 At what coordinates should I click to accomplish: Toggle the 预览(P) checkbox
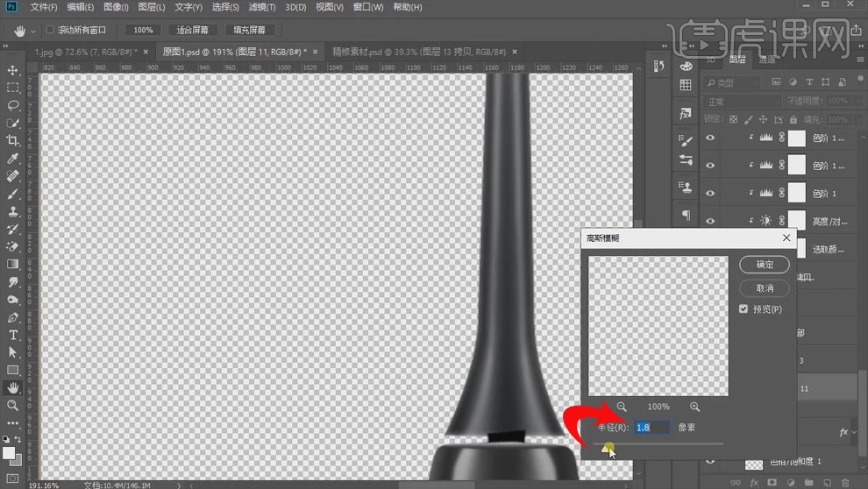point(743,308)
